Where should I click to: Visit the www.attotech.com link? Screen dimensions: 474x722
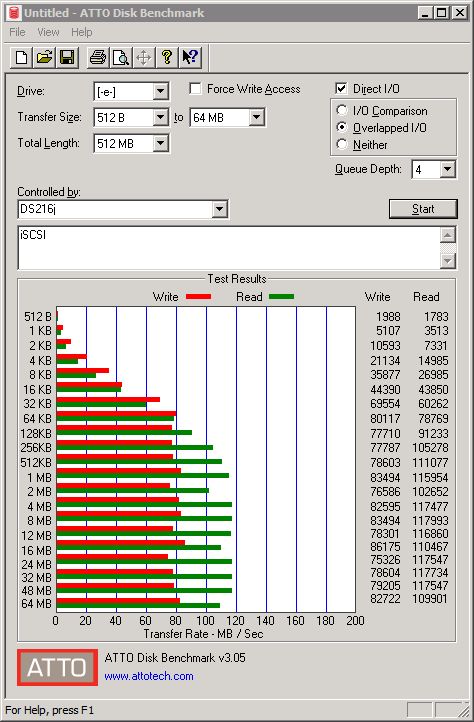pyautogui.click(x=149, y=676)
